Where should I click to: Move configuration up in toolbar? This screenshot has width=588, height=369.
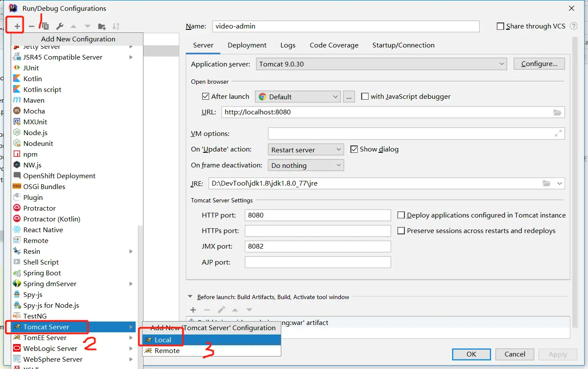73,26
